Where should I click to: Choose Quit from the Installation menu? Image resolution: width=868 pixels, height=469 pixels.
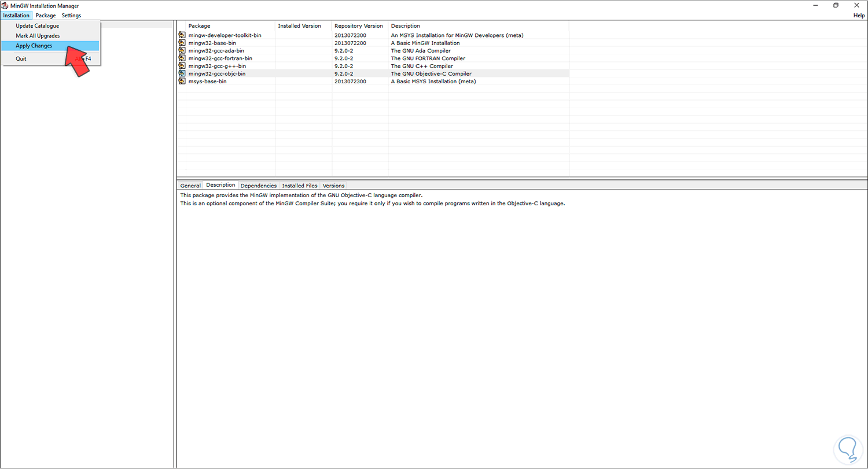[x=50, y=58]
